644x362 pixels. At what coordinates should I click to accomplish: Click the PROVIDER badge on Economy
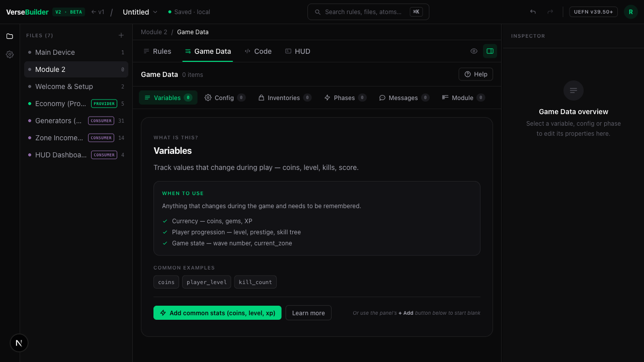coord(104,104)
